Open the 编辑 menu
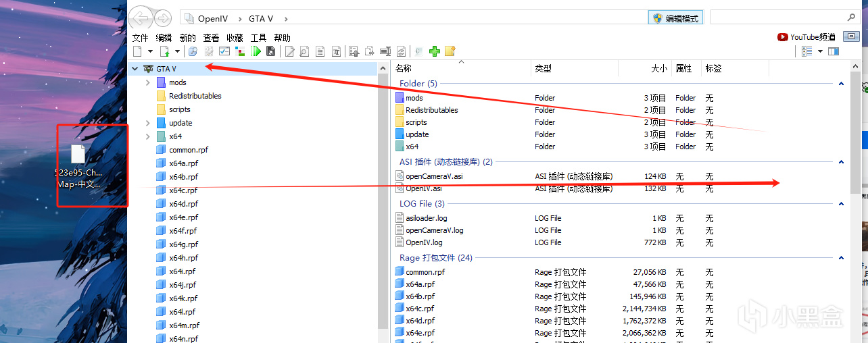This screenshot has height=343, width=868. coord(164,38)
